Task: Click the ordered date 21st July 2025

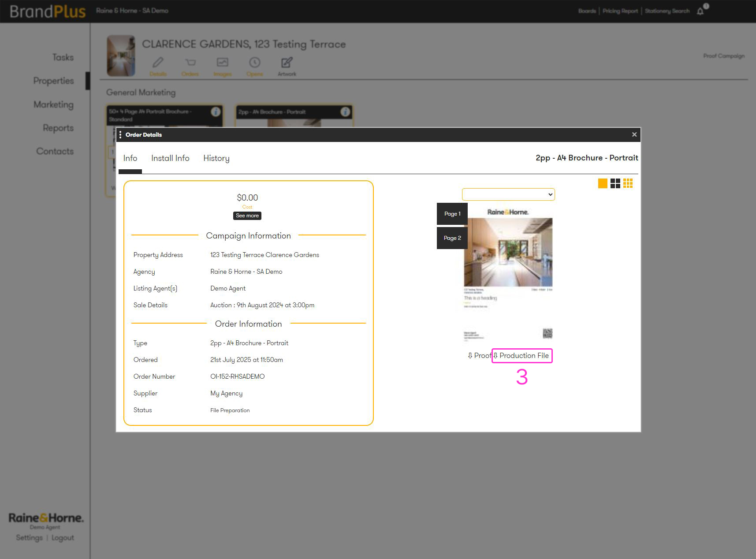Action: coord(246,360)
